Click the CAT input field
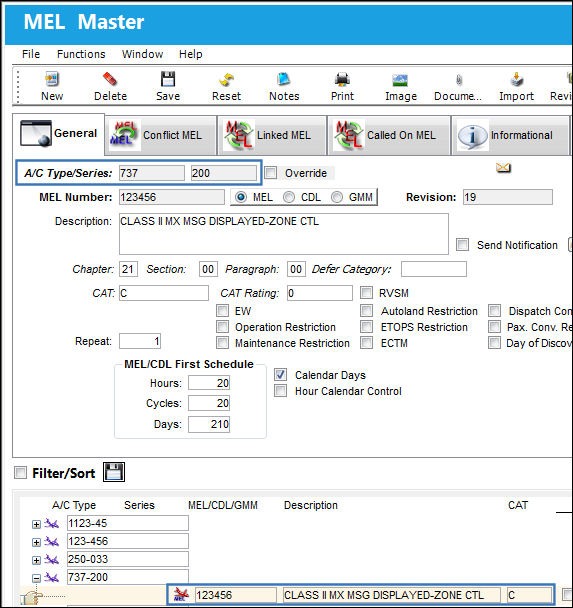Image resolution: width=573 pixels, height=608 pixels. [x=164, y=293]
